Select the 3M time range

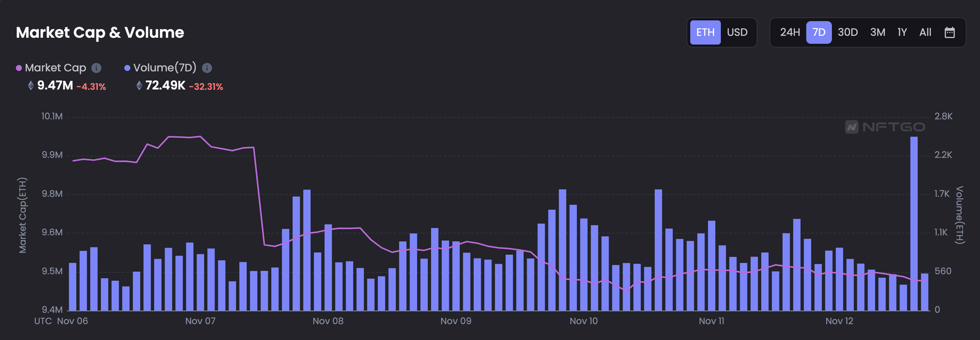[877, 33]
